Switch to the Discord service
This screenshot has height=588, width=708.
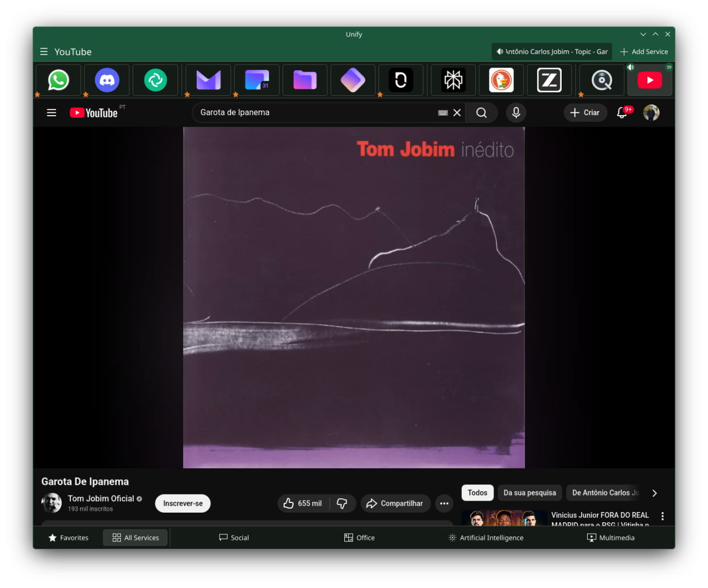(x=107, y=80)
